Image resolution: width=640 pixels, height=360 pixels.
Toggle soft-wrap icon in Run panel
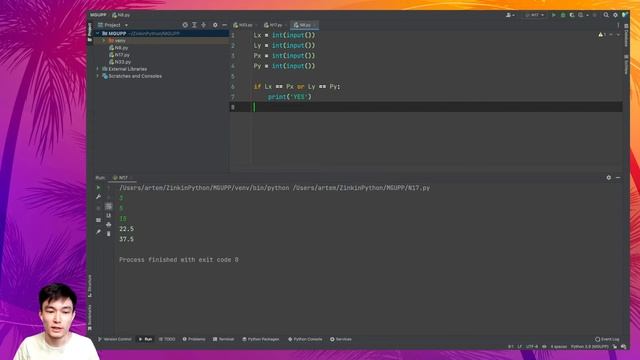tap(109, 206)
